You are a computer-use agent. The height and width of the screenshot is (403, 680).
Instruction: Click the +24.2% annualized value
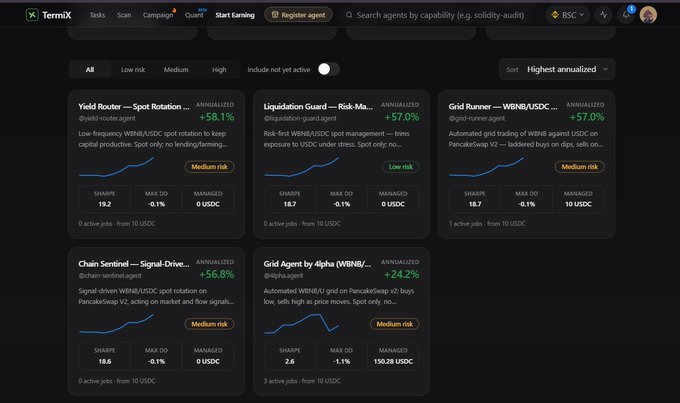click(x=402, y=275)
